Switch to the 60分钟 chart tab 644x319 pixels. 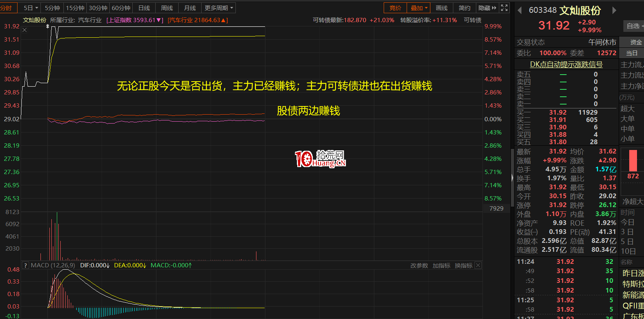121,8
